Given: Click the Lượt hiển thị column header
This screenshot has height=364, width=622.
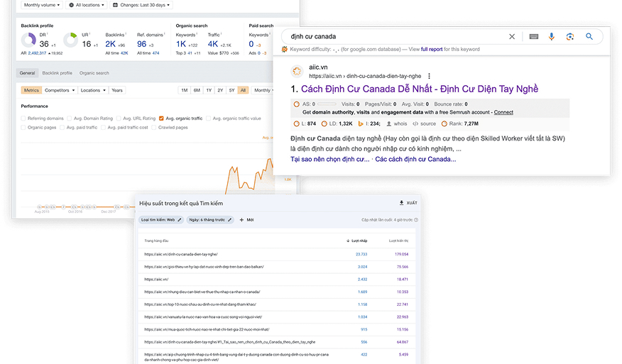Looking at the screenshot, I should (x=398, y=241).
